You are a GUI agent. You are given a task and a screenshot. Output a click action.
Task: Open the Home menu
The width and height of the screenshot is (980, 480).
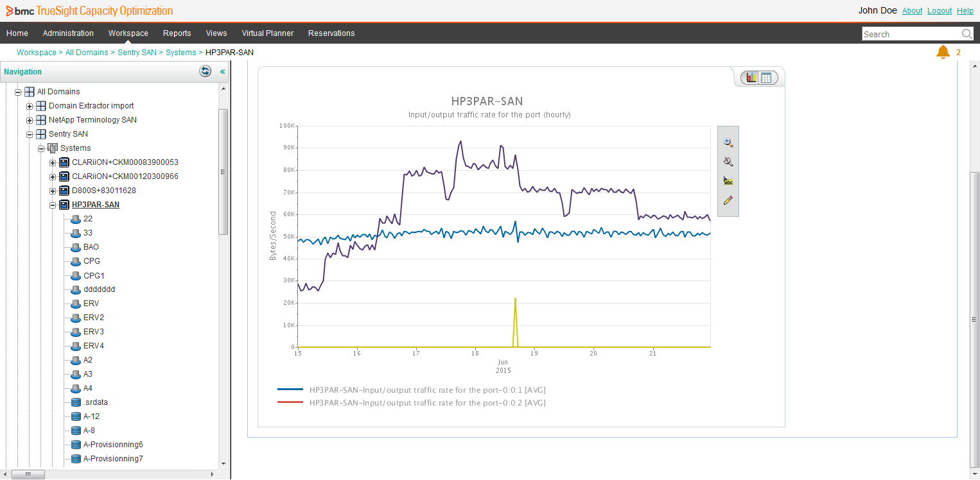pyautogui.click(x=17, y=33)
